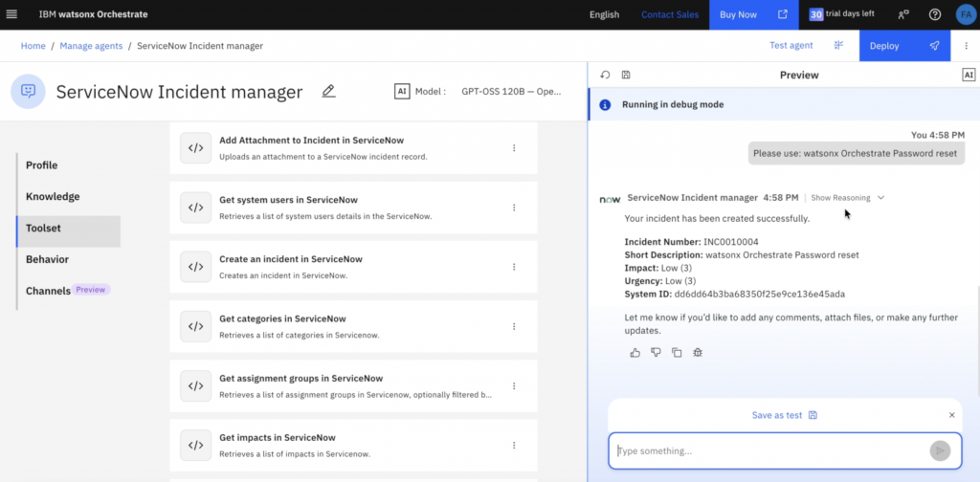980x482 pixels.
Task: Click the Create an incident in ServiceNow title
Action: (291, 259)
